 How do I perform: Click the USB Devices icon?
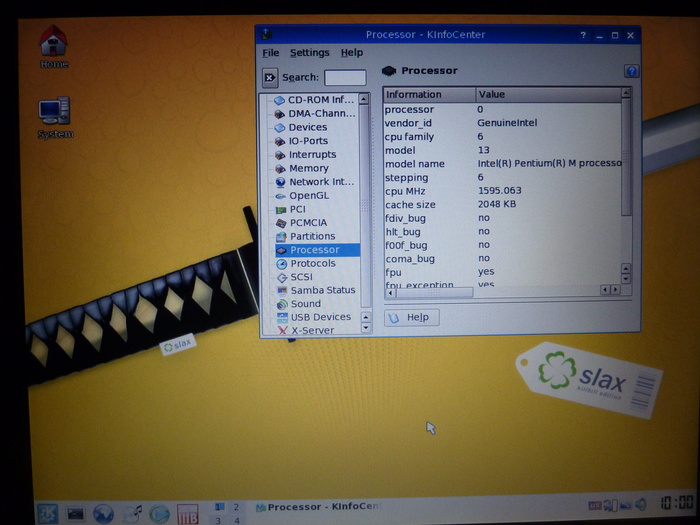click(x=282, y=317)
